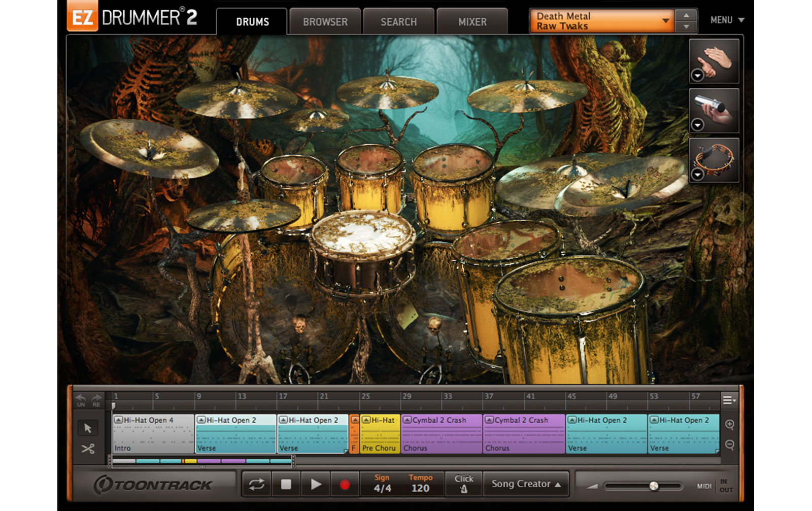Viewport: 812px width, 511px height.
Task: Open clip menu arrow of Cymbal 2 Crash at bar 37
Action: click(x=489, y=420)
